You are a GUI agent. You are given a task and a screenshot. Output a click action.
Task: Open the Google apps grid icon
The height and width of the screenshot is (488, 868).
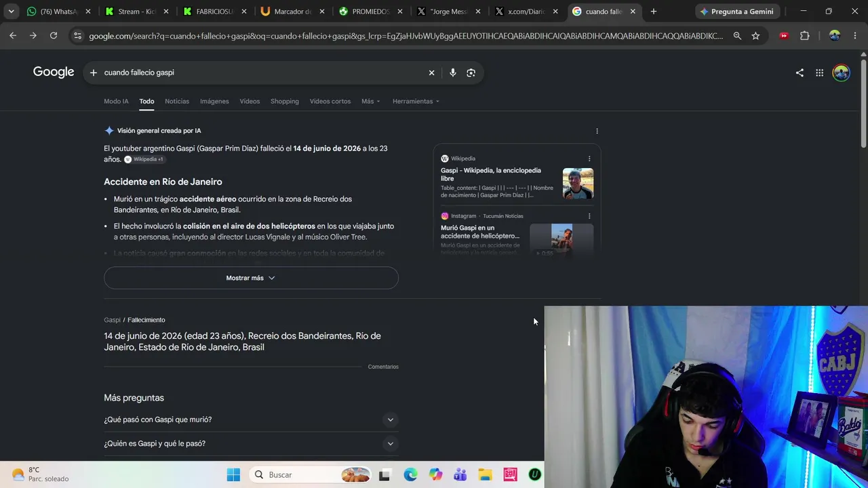(x=820, y=73)
